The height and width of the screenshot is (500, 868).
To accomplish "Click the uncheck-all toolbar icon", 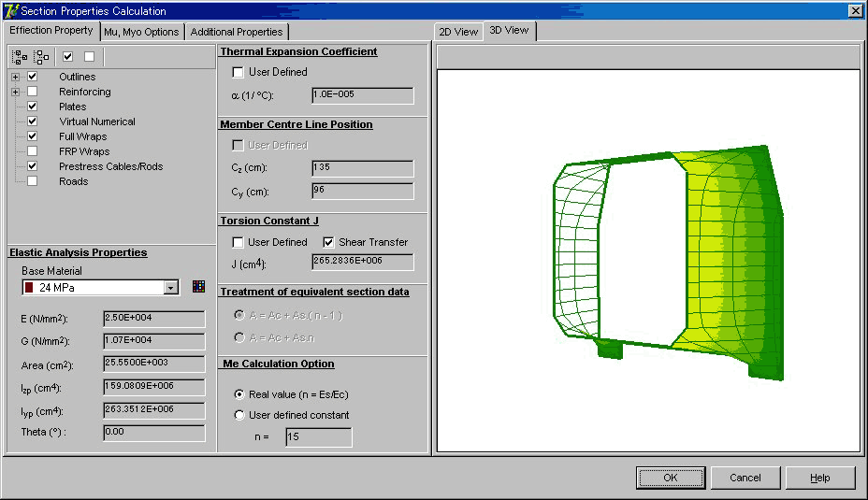I will pyautogui.click(x=89, y=56).
